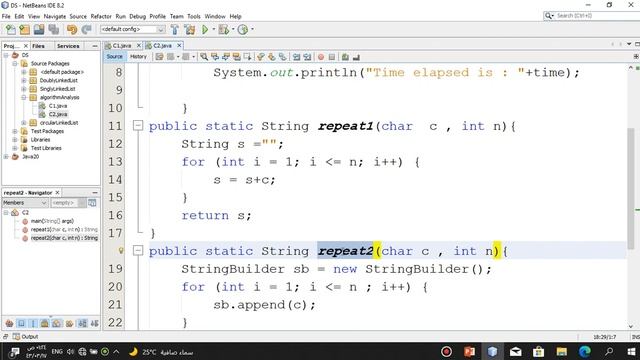Click the Debug Project icon

[223, 29]
